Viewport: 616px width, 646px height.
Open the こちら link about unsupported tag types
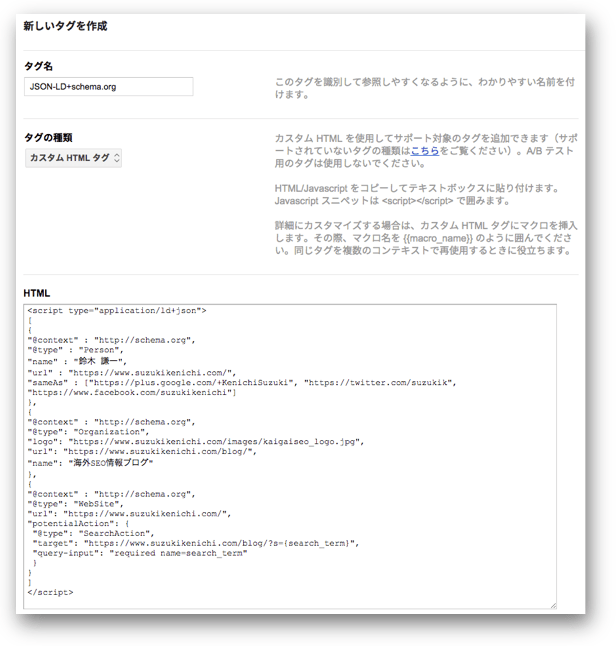pos(425,151)
